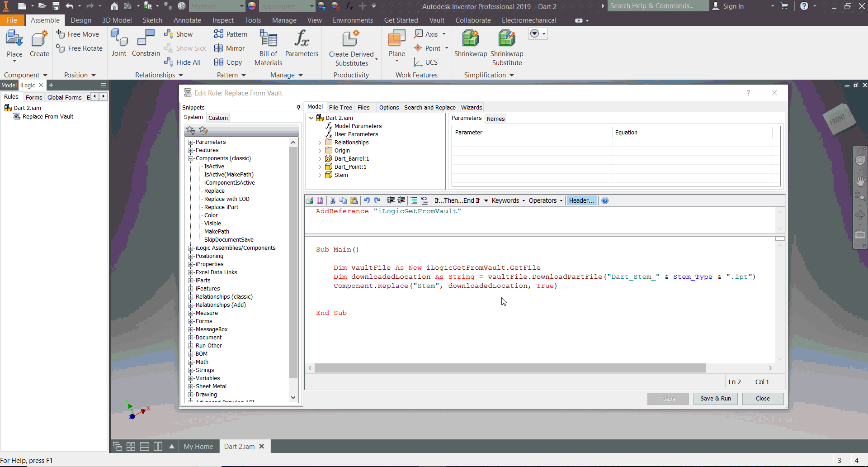The image size is (868, 467).
Task: Click the Plane work feature icon
Action: coord(396,38)
